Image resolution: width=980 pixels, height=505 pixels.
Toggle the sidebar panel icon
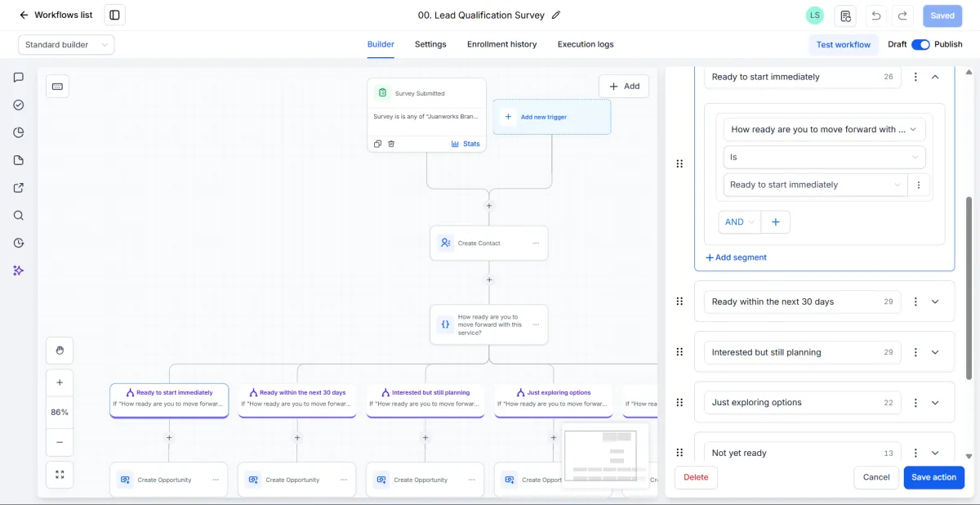point(114,15)
